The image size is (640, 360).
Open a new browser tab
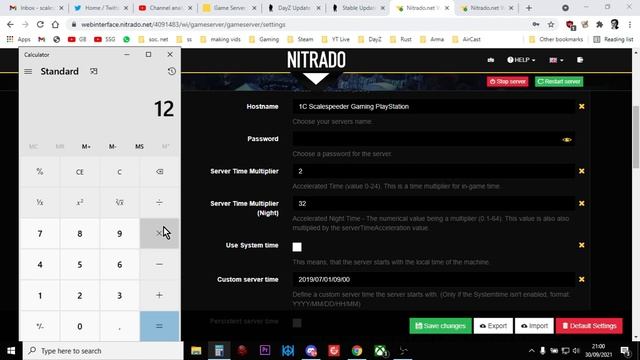click(529, 8)
